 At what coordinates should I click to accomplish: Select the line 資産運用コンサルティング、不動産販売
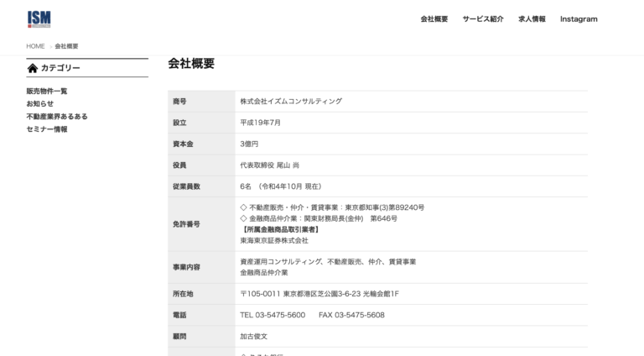coord(328,261)
